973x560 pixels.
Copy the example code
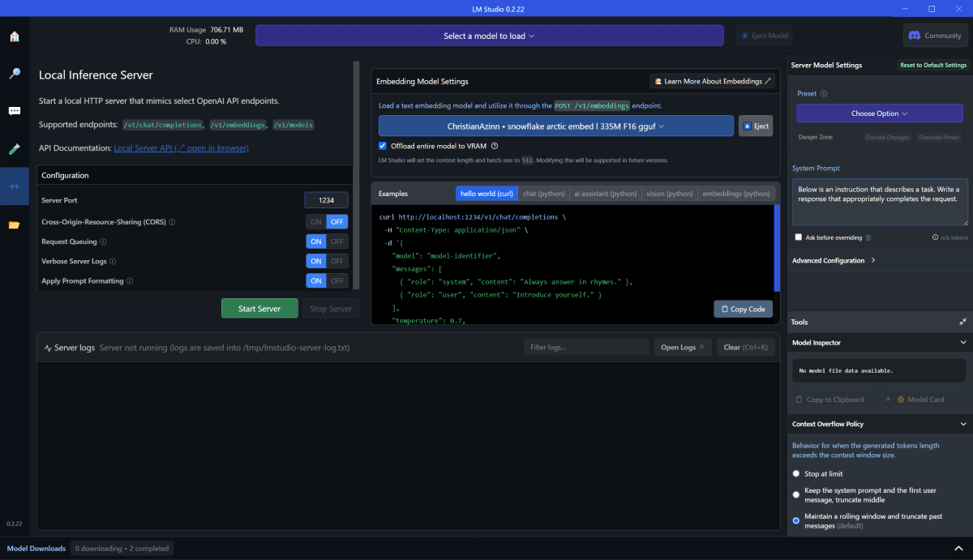(744, 309)
